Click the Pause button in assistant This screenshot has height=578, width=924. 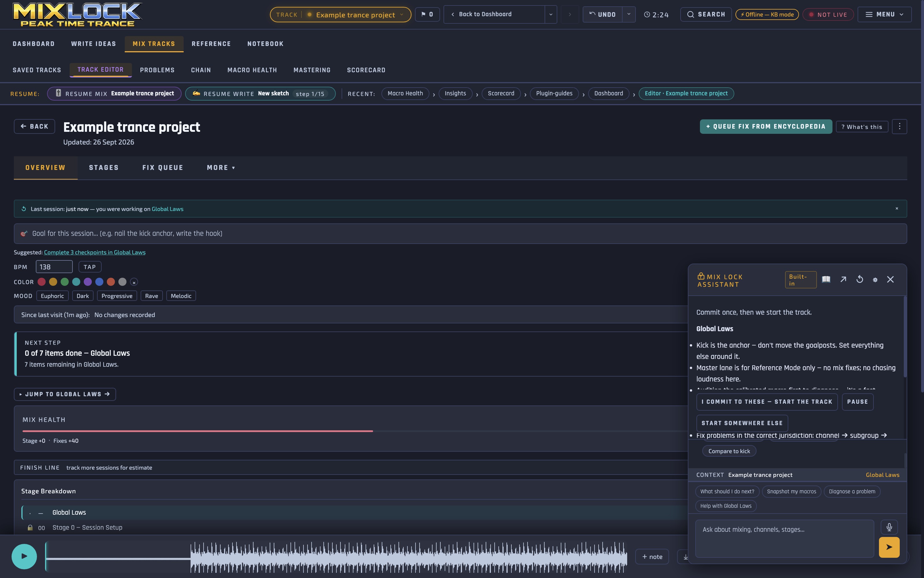(857, 402)
